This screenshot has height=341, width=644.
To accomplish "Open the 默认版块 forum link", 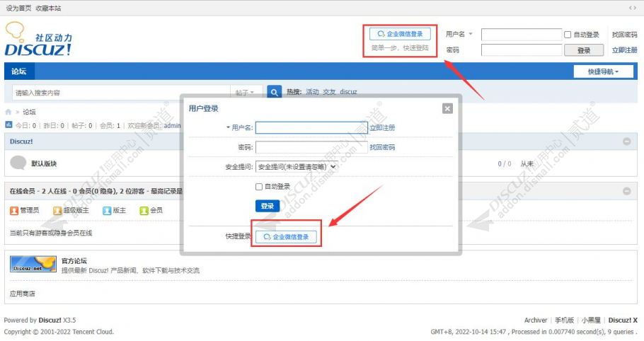I will pyautogui.click(x=44, y=163).
